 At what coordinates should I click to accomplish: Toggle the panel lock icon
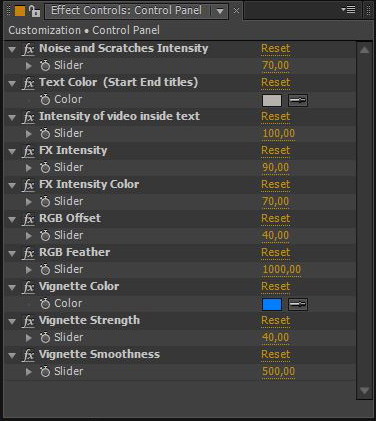click(34, 11)
